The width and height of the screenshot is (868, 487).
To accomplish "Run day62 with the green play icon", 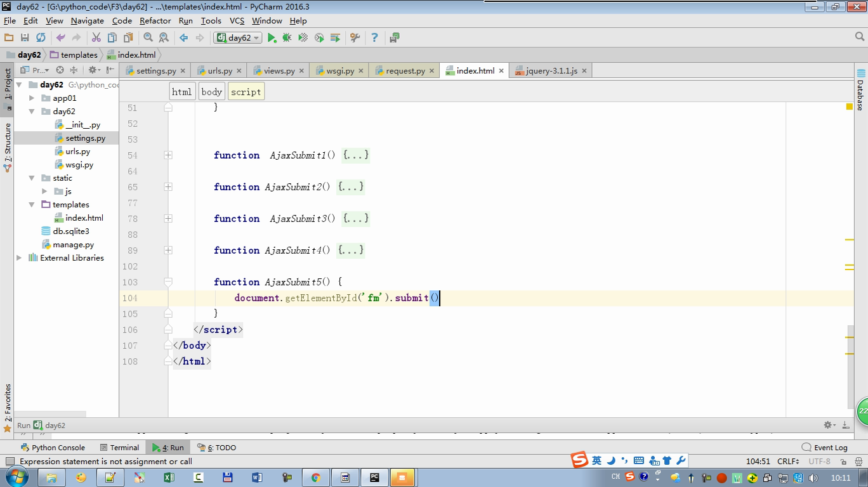I will 272,38.
